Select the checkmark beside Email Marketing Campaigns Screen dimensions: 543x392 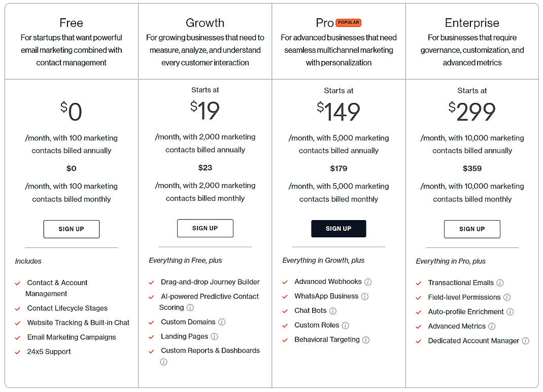click(17, 337)
